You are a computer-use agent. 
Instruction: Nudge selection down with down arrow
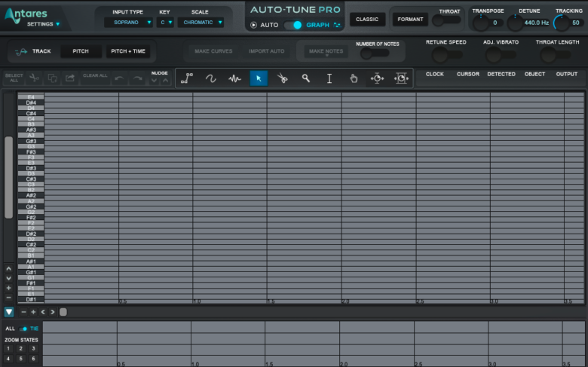(154, 80)
